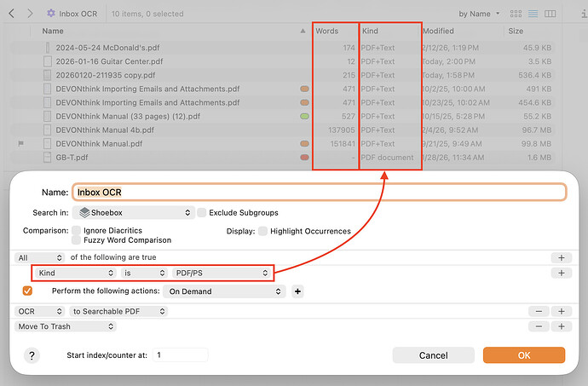Open the by Name sort menu
This screenshot has height=386, width=588.
click(x=480, y=14)
